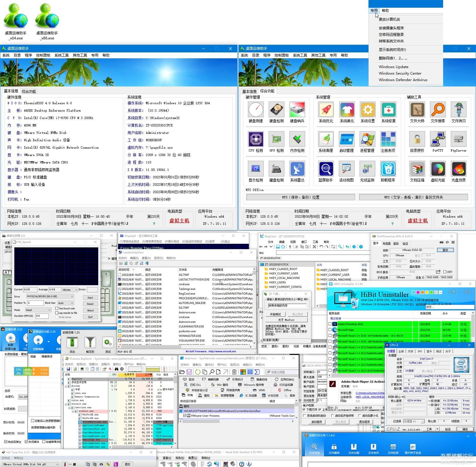Open the 工具 dropdown arrow in HiBit Uninstaller
The height and width of the screenshot is (467, 476).
point(460,292)
